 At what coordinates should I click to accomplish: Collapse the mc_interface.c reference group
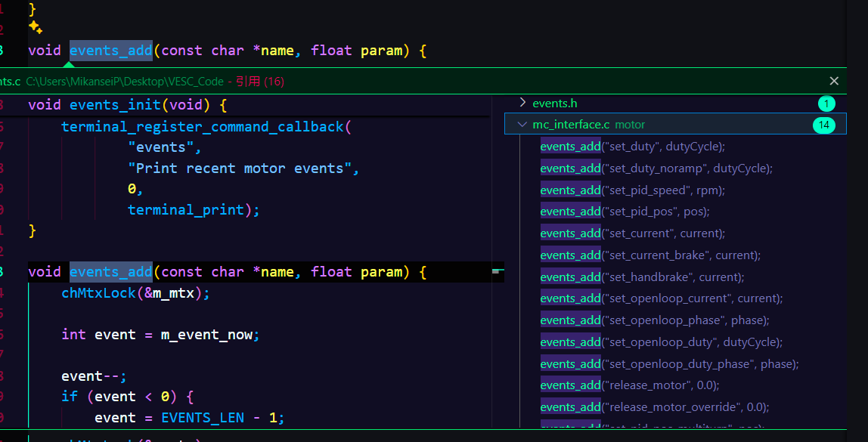522,125
